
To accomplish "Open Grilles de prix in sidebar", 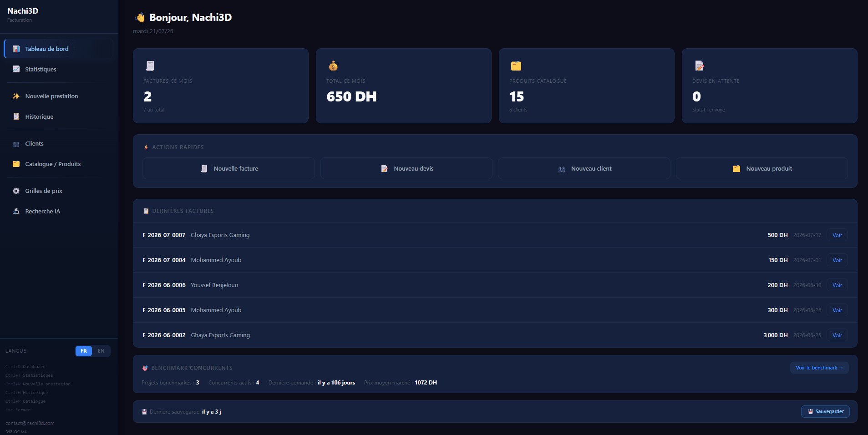I will [58, 191].
